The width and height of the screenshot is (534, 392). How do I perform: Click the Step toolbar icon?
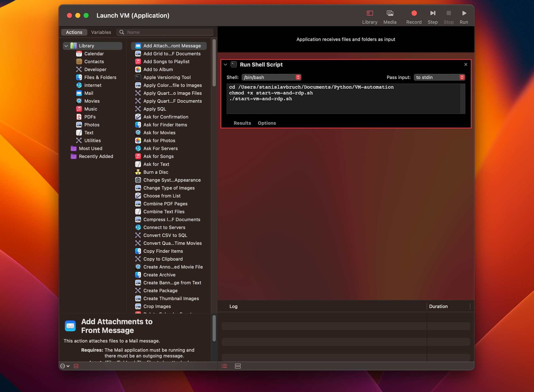[x=432, y=13]
